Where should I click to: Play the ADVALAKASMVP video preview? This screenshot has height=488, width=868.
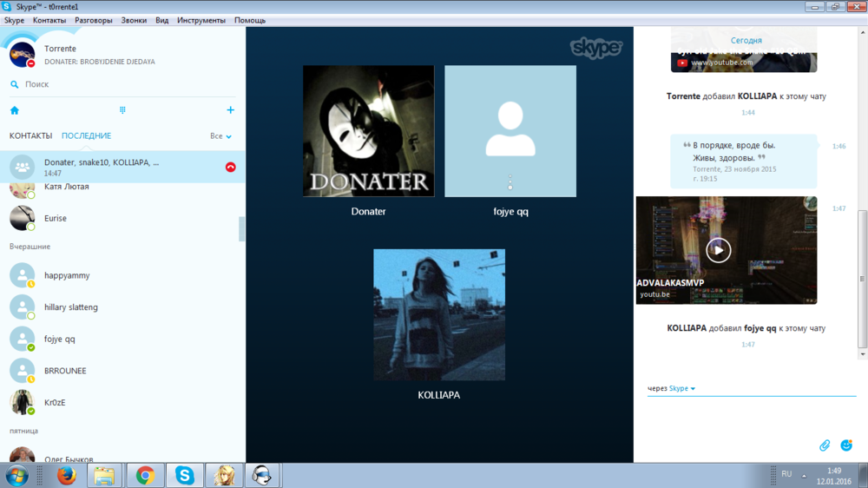tap(718, 250)
